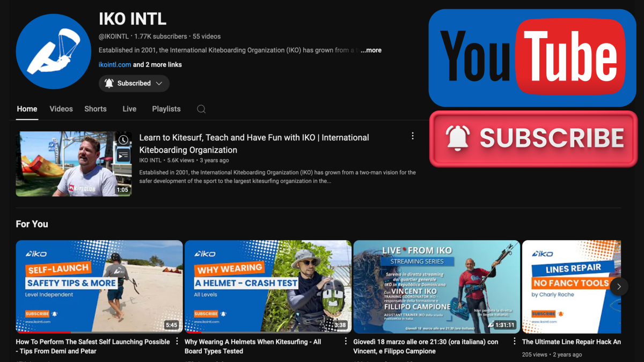Open more options for the featured video
Viewport: 644px width, 362px height.
pyautogui.click(x=413, y=136)
